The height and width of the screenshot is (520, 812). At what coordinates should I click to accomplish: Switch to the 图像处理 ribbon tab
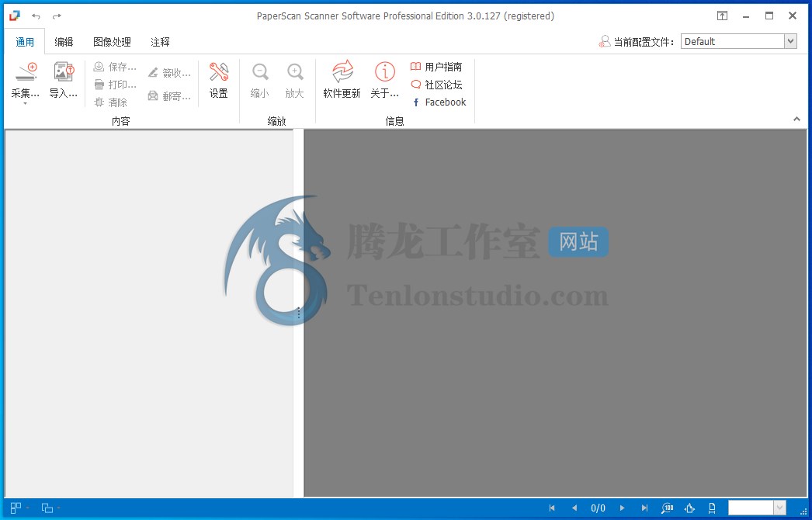click(x=112, y=42)
